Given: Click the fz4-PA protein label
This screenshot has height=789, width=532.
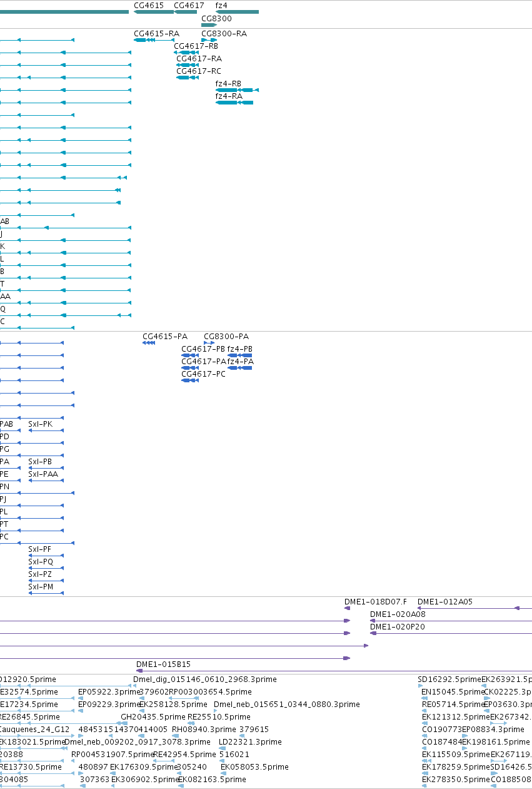Looking at the screenshot, I should 241,362.
